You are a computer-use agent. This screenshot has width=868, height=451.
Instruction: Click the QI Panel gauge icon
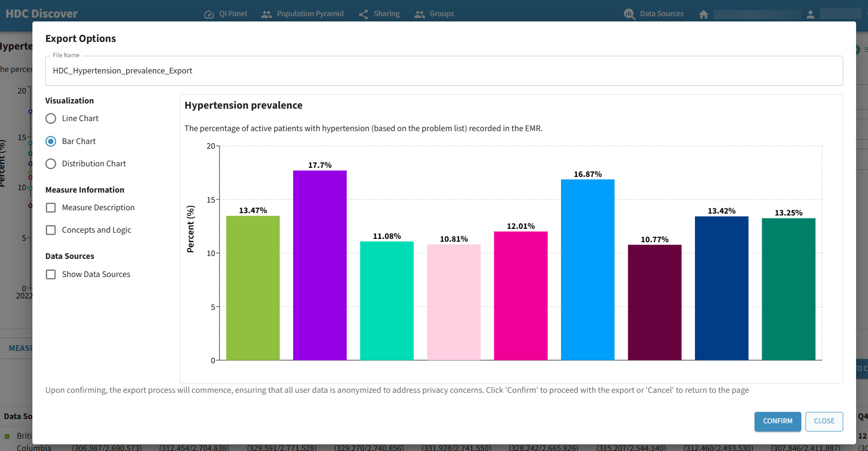[209, 14]
